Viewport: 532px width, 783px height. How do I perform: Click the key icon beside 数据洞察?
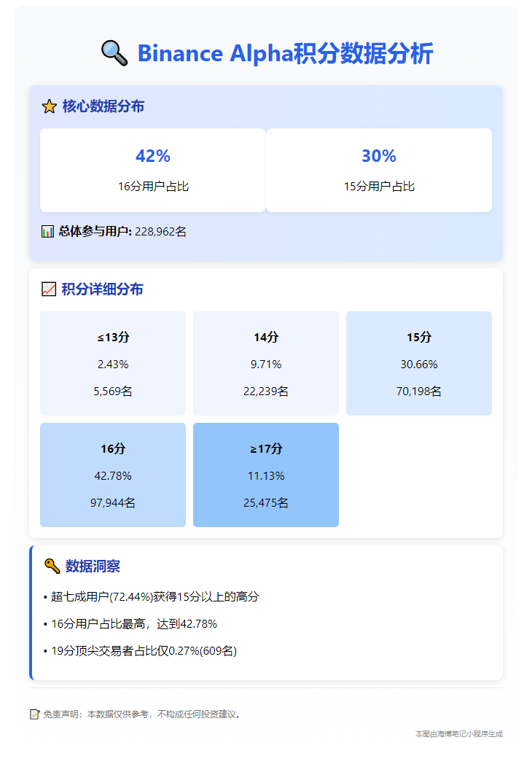(x=52, y=566)
